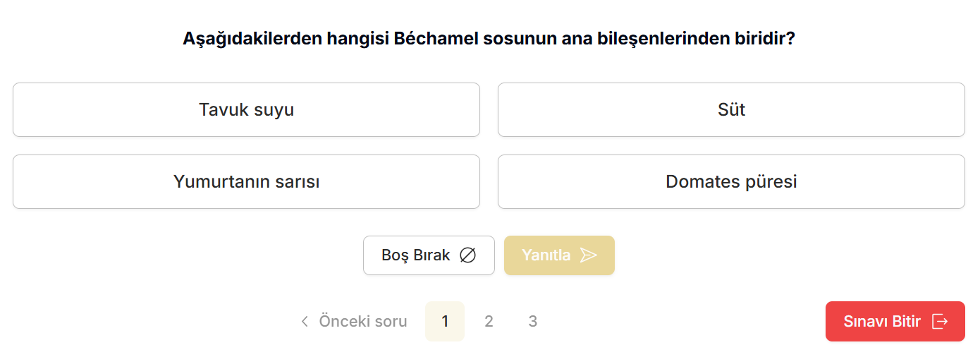Select the 'Tavuk suyu' answer option

(246, 110)
